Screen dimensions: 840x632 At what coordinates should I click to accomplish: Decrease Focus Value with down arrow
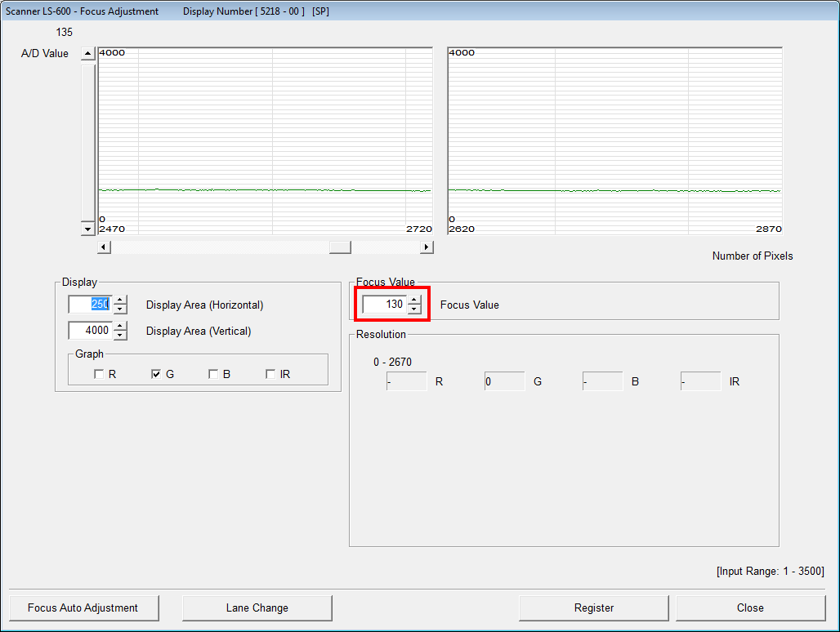click(414, 309)
